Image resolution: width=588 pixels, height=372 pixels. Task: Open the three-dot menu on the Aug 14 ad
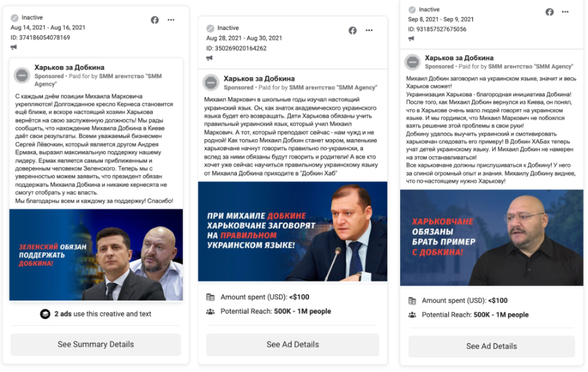[x=171, y=20]
